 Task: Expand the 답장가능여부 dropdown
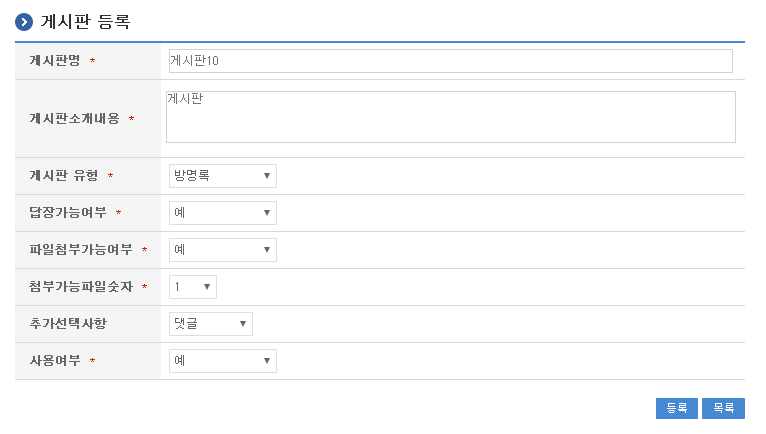pyautogui.click(x=222, y=213)
